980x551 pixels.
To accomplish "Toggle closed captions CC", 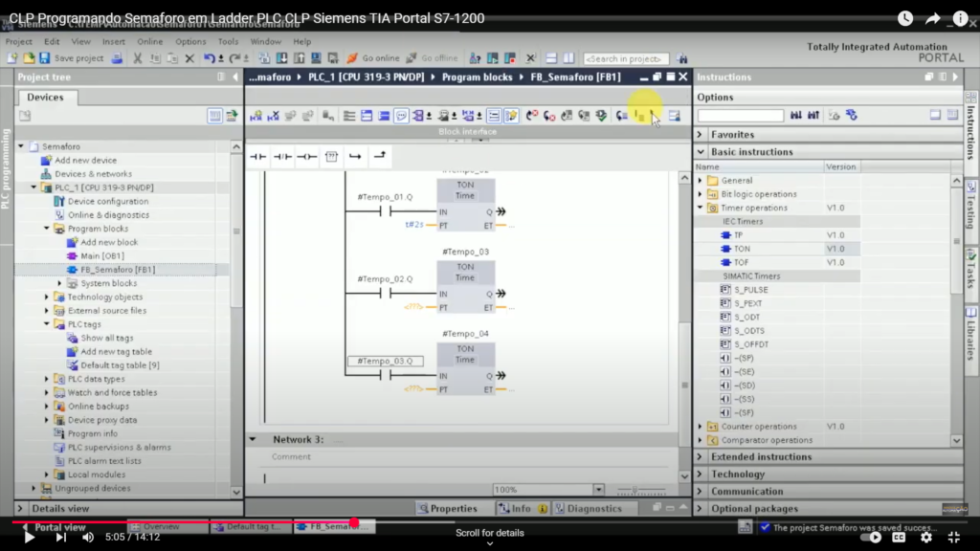I will pyautogui.click(x=899, y=537).
